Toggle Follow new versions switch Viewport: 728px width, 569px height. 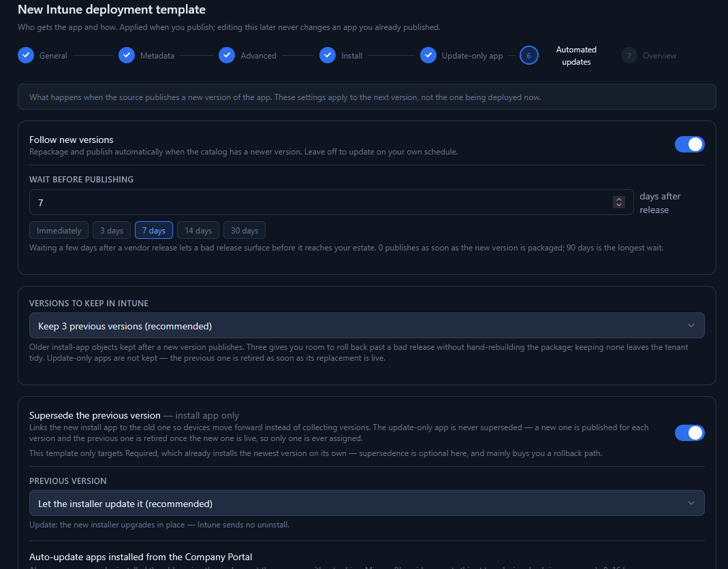point(689,144)
